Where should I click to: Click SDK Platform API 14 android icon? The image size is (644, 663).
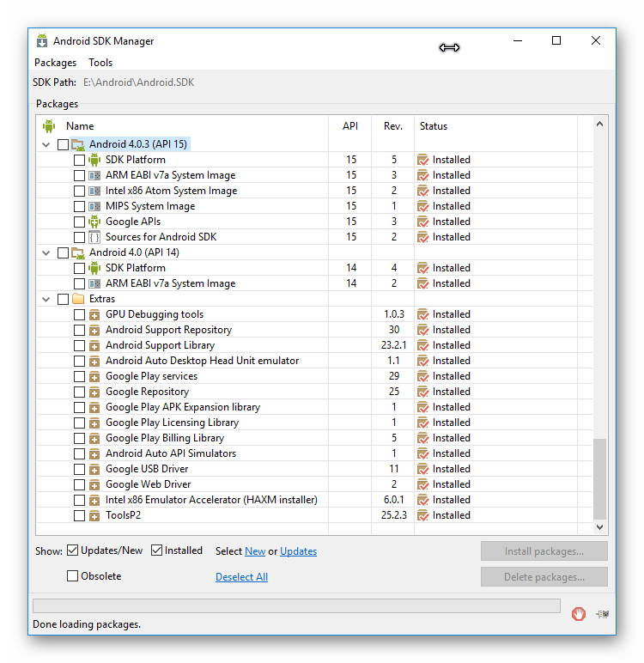(x=94, y=268)
